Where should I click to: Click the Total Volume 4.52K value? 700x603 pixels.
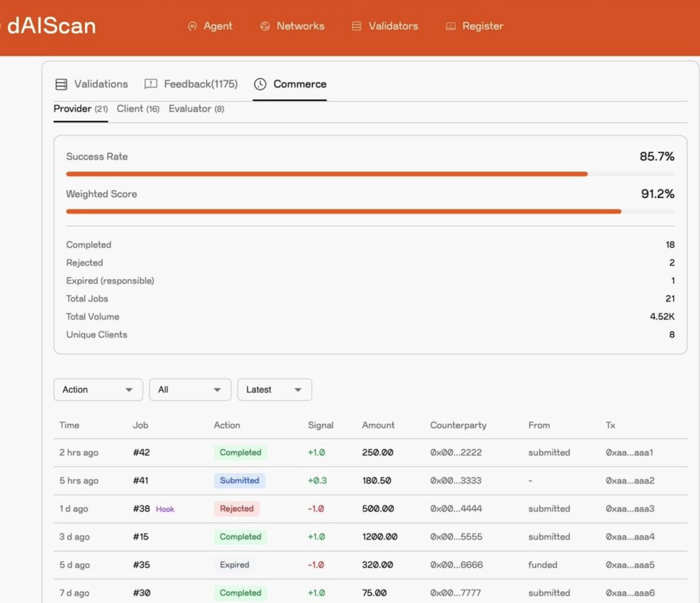pos(662,316)
